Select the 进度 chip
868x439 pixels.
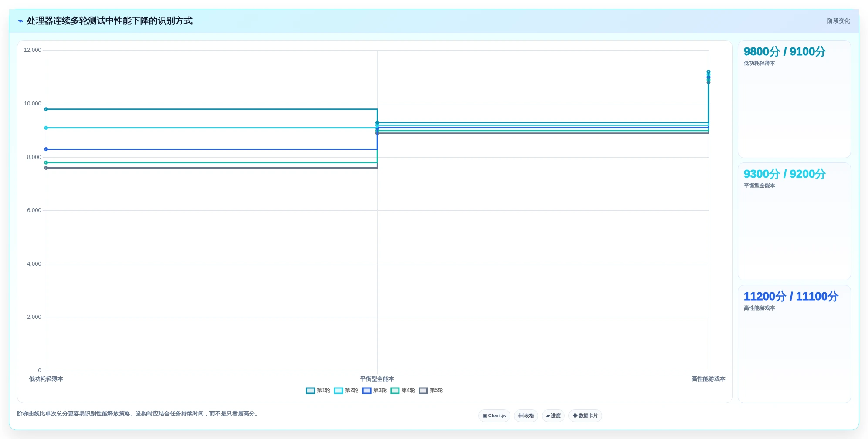point(553,416)
